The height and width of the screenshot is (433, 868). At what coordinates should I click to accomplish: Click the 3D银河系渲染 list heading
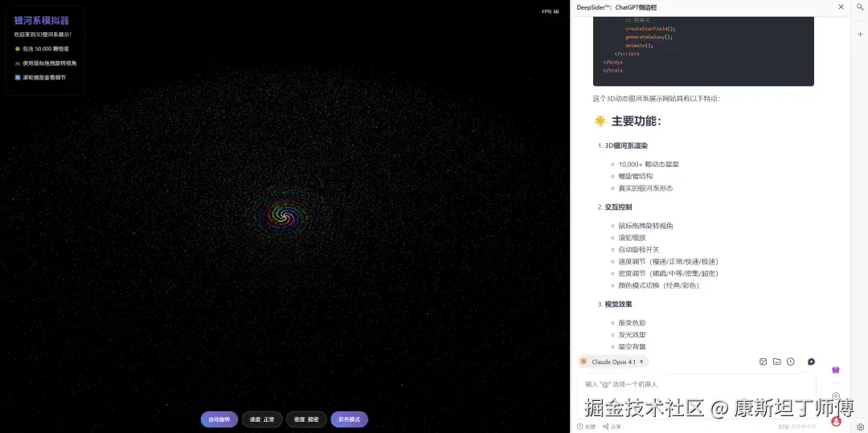(626, 146)
